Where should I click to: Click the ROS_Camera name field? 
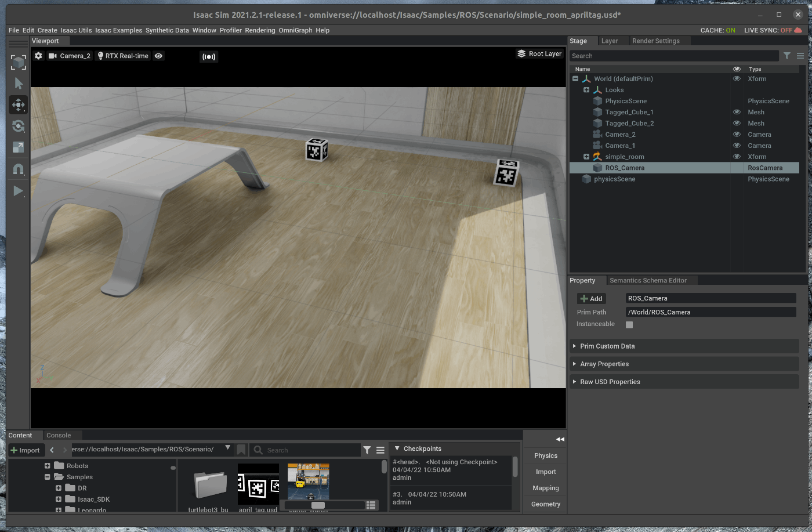pos(710,298)
